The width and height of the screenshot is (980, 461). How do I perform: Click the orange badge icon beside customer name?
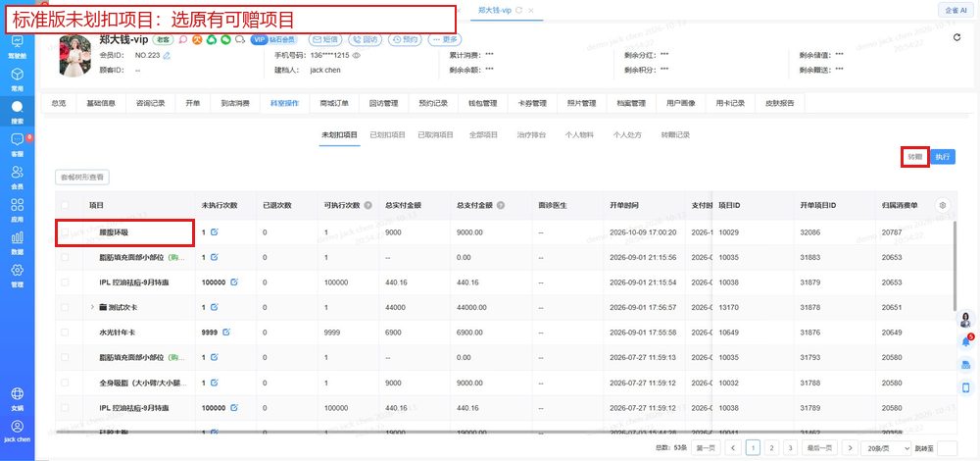click(197, 39)
